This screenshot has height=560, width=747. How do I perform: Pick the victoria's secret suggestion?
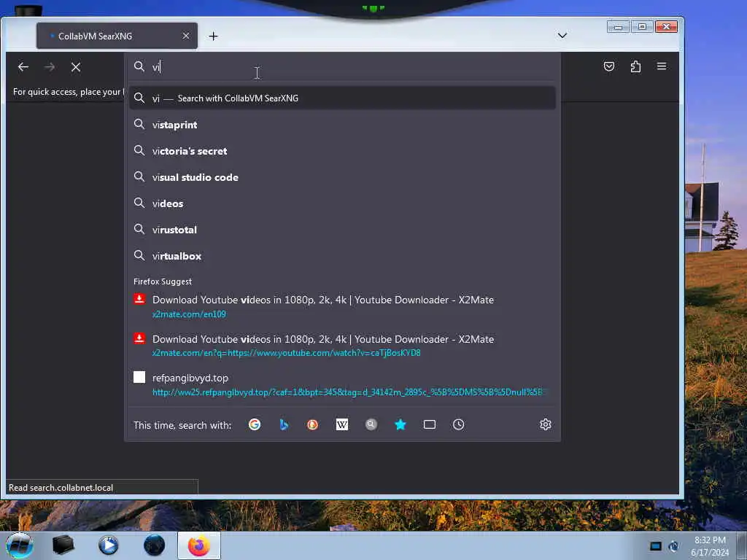pos(342,151)
